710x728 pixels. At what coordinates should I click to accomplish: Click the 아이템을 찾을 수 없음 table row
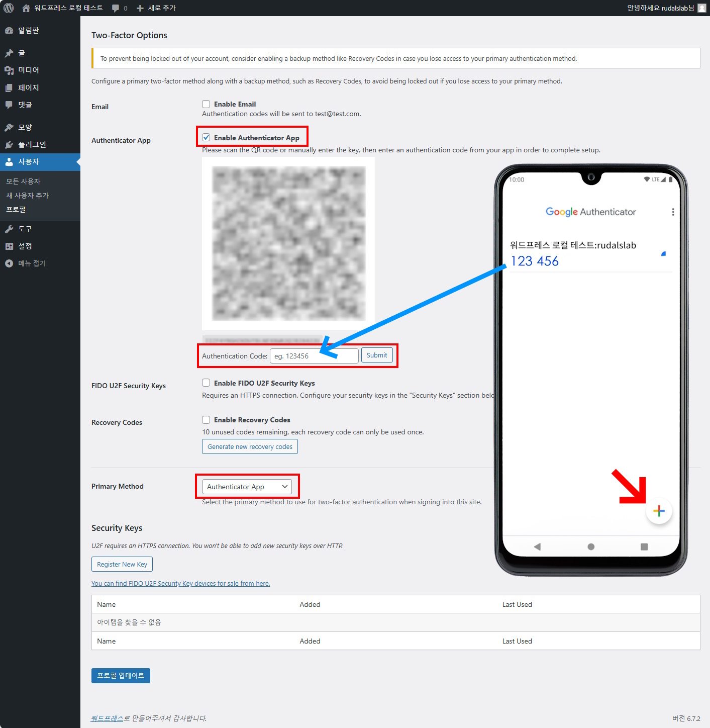pyautogui.click(x=396, y=622)
